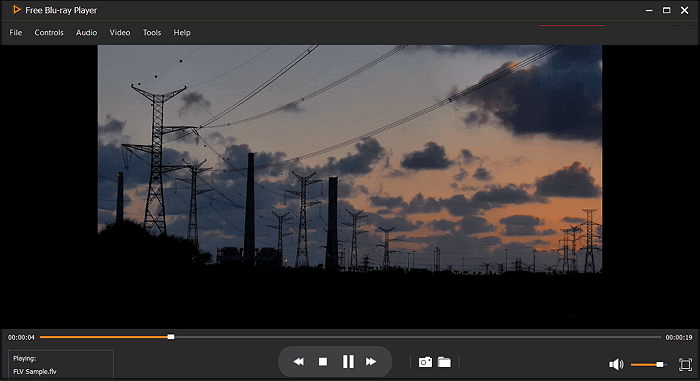This screenshot has width=700, height=381.
Task: Take a snapshot with the camera icon
Action: [x=425, y=362]
